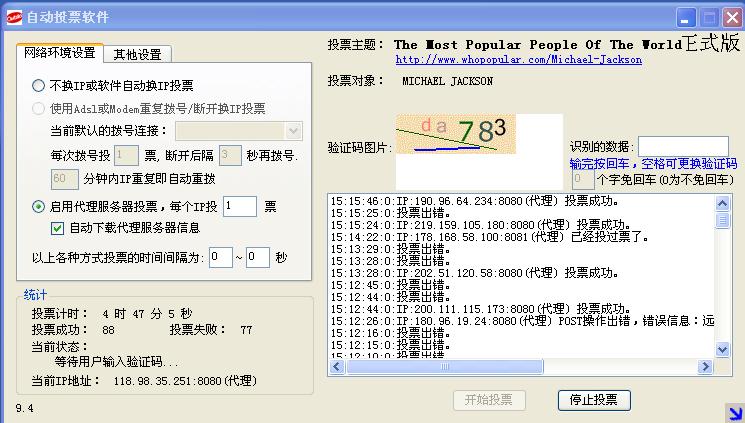Screen dimensions: 745x423
Task: Click version number 9.4 text
Action: [x=24, y=408]
